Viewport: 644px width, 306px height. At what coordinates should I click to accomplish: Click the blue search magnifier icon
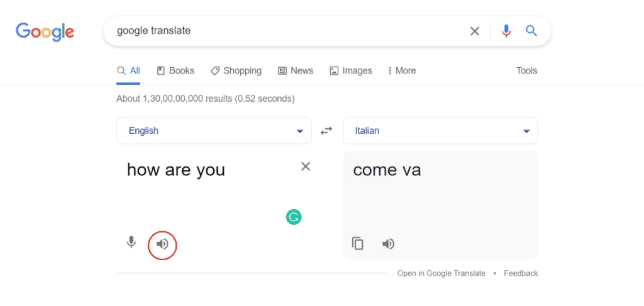pyautogui.click(x=531, y=30)
